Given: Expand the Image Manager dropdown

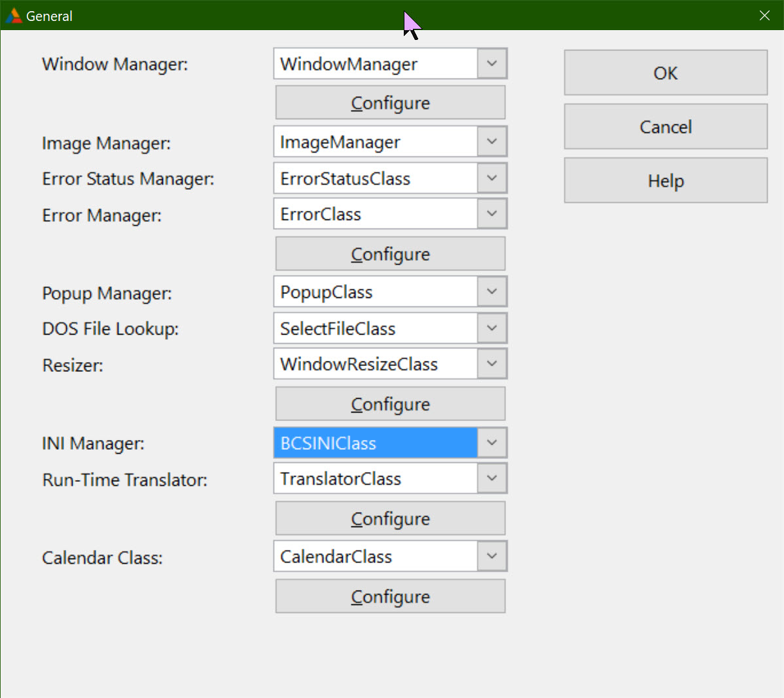Looking at the screenshot, I should pos(492,141).
